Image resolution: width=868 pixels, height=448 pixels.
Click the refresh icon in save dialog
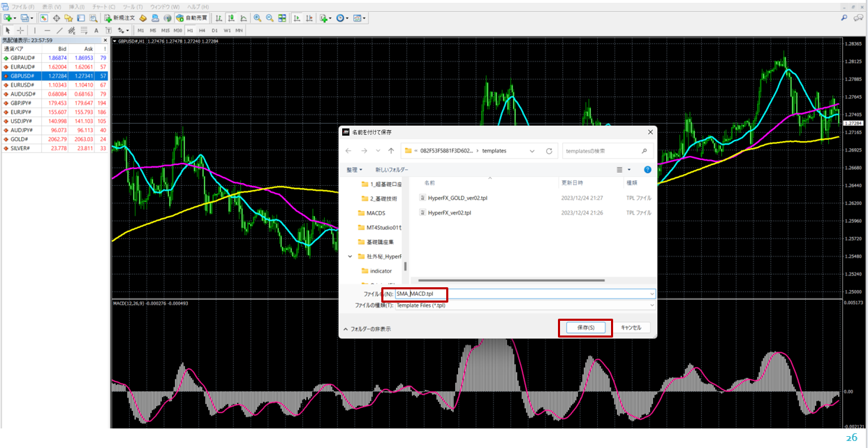pos(549,150)
